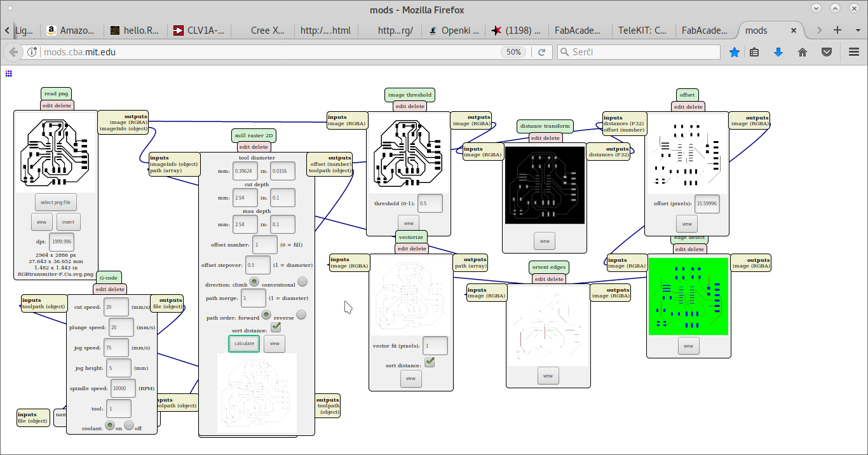This screenshot has height=455, width=868.
Task: Click green edge detect preview image
Action: pyautogui.click(x=688, y=296)
